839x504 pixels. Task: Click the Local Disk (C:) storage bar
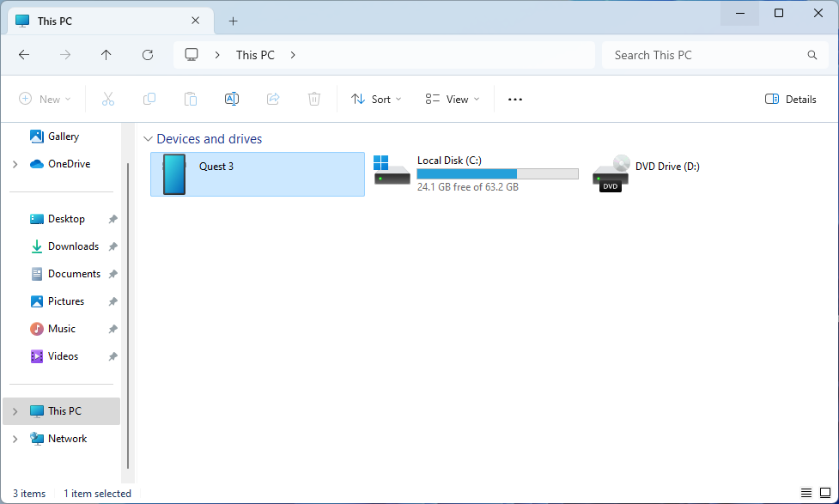point(497,173)
